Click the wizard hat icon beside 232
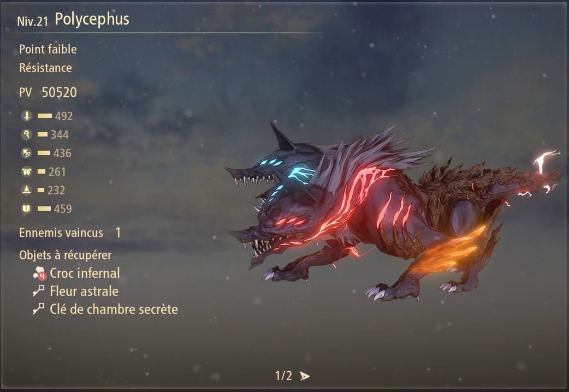 click(x=27, y=190)
